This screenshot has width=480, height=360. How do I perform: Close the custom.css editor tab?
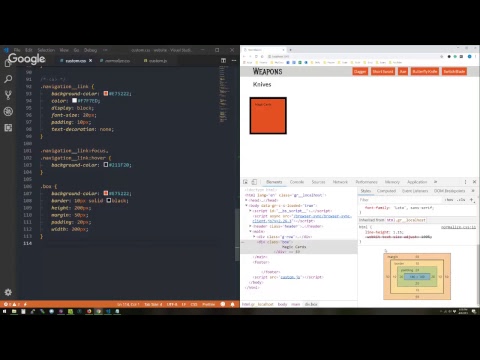pos(90,61)
